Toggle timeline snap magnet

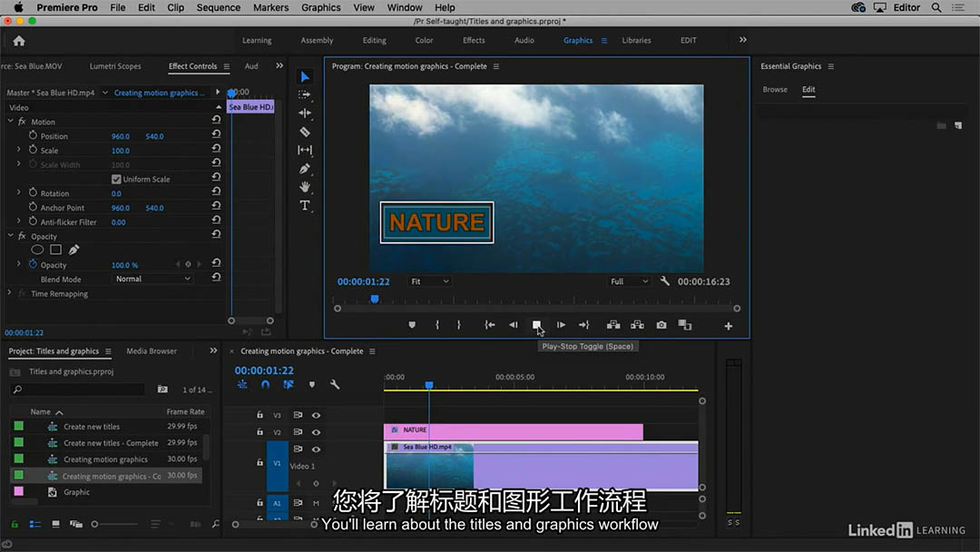(x=265, y=384)
